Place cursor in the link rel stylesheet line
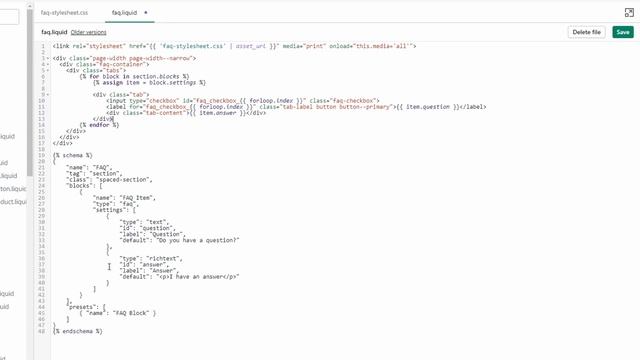 coord(234,46)
